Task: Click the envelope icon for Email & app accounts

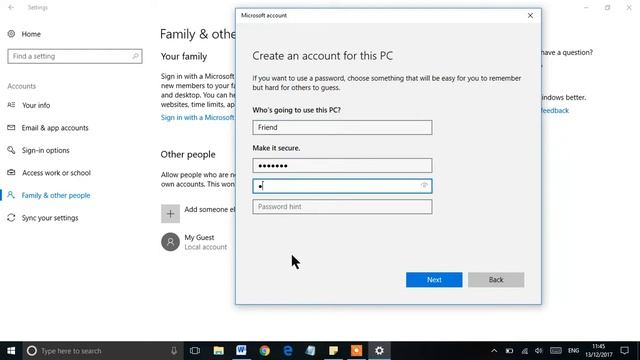Action: tap(11, 127)
